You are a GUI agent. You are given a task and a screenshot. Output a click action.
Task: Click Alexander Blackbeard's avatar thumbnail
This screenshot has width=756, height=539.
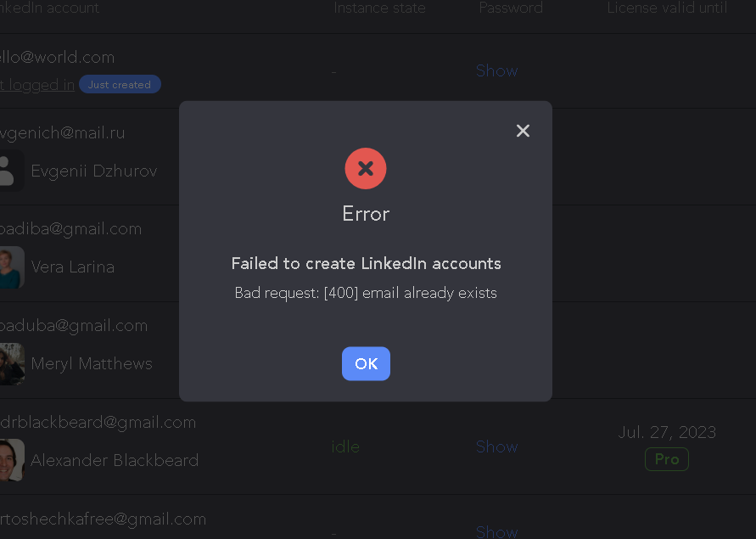pyautogui.click(x=12, y=460)
